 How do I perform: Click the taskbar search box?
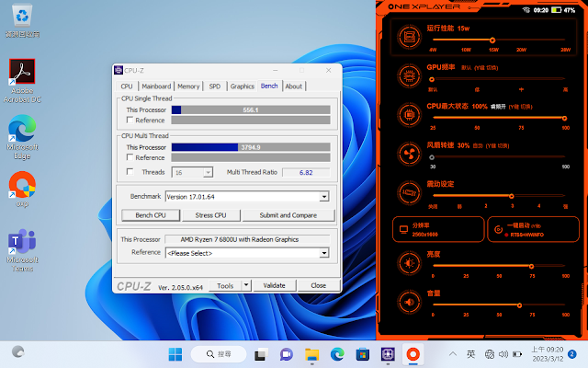[x=219, y=354]
